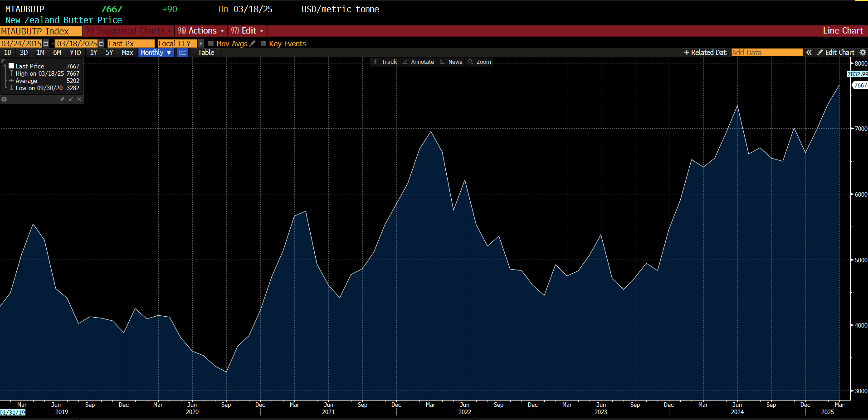Toggle the Last Price series checkbox

[x=12, y=66]
